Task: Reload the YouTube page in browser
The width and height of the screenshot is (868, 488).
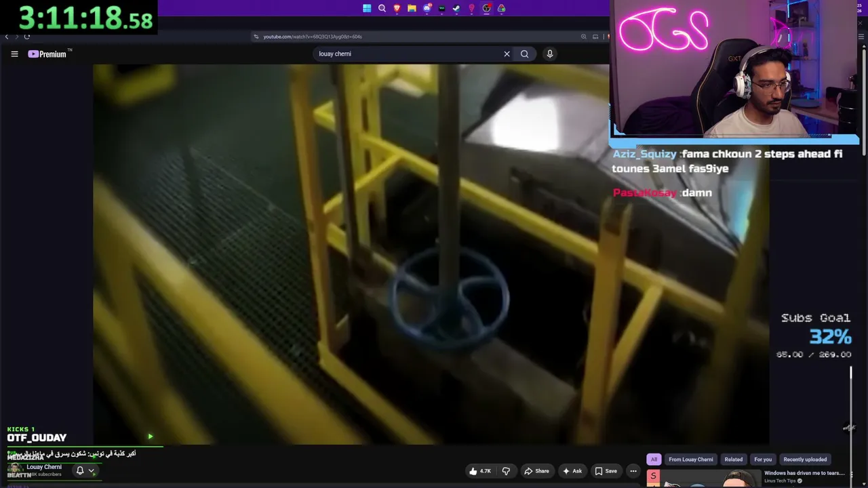Action: (27, 37)
